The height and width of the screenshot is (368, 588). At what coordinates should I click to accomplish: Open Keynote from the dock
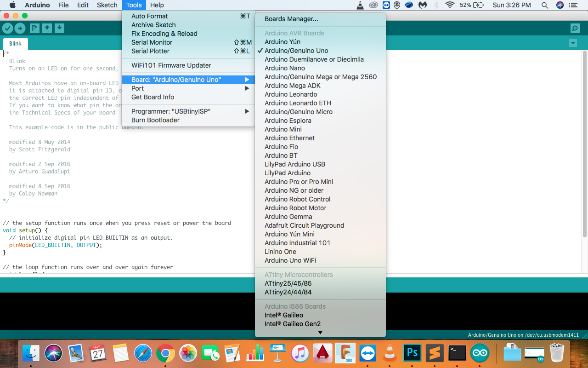(277, 353)
